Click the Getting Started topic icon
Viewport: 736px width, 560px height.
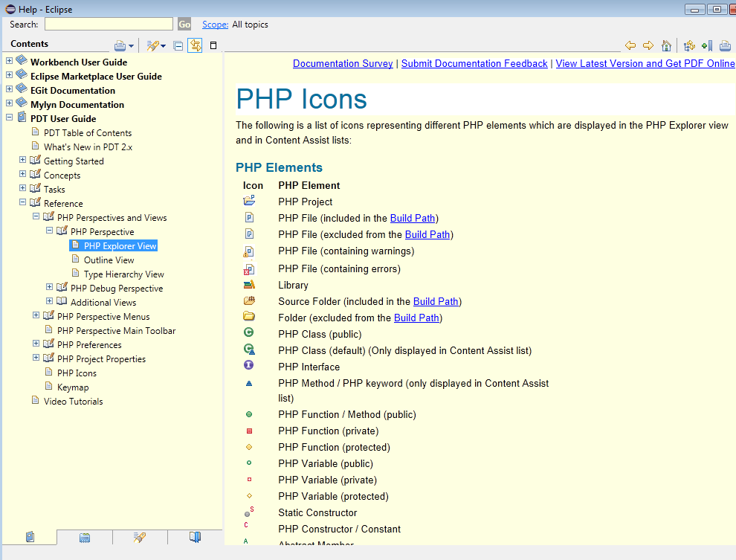pyautogui.click(x=35, y=160)
